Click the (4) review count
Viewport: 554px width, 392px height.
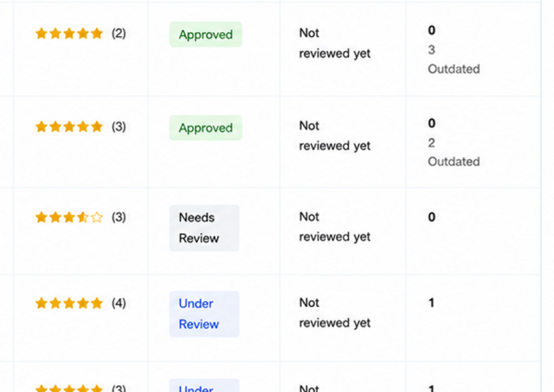click(x=119, y=303)
